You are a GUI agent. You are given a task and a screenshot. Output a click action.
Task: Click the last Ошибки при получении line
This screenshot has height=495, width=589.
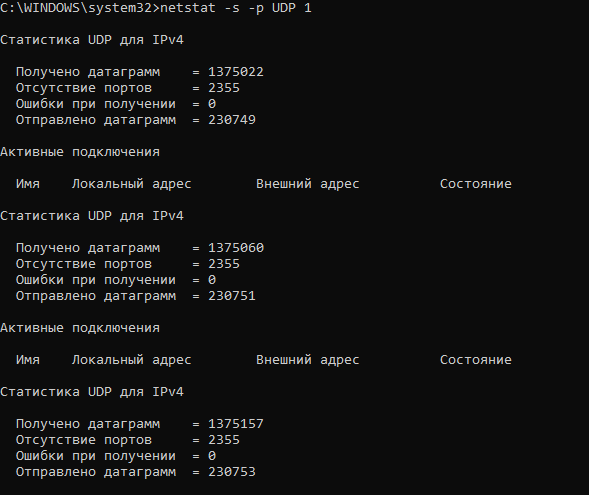tap(116, 456)
